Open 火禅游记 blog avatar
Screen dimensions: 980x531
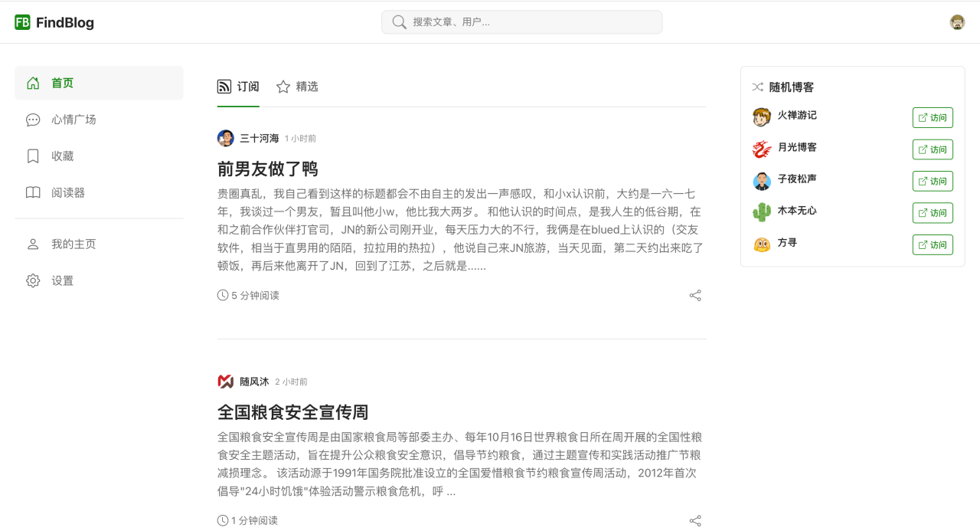click(x=761, y=116)
